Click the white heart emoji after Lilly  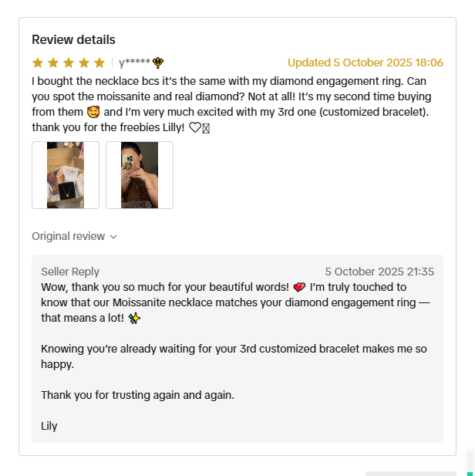[x=195, y=127]
